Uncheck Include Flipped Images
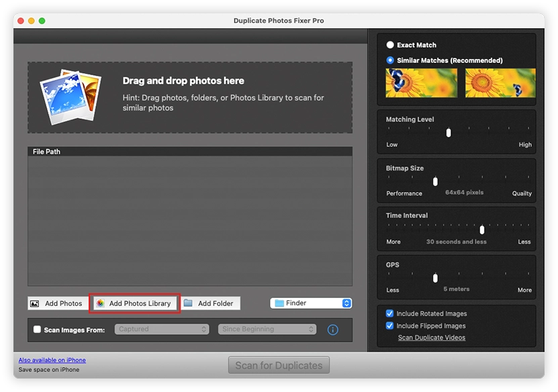The height and width of the screenshot is (392, 558). 389,326
